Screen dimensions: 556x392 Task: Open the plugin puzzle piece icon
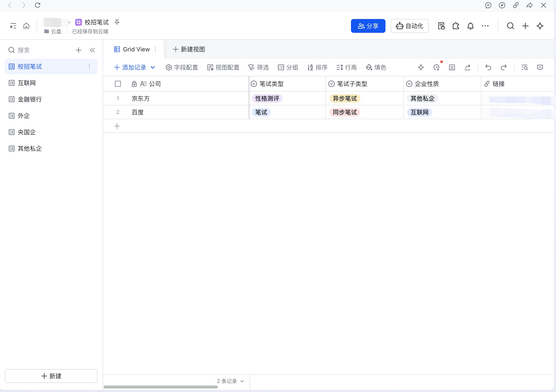tap(456, 26)
